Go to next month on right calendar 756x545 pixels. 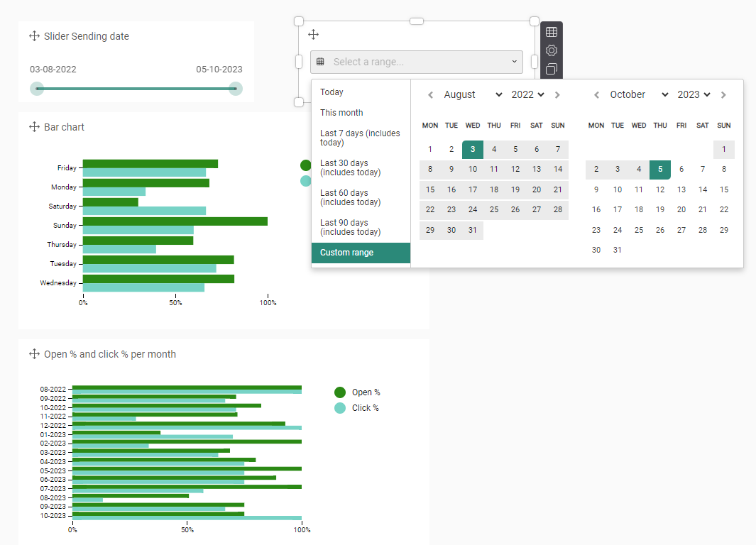(723, 95)
